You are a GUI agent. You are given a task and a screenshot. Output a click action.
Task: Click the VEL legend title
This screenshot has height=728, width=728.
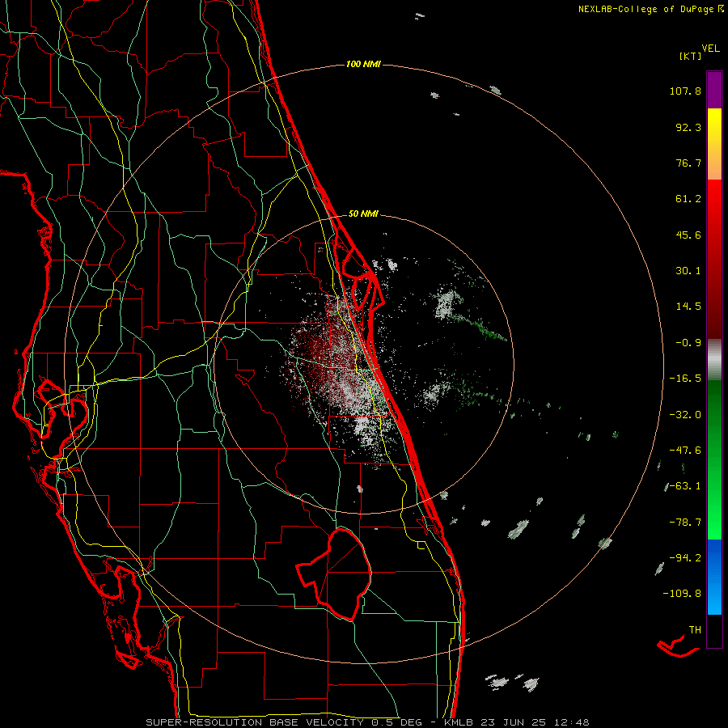[710, 49]
